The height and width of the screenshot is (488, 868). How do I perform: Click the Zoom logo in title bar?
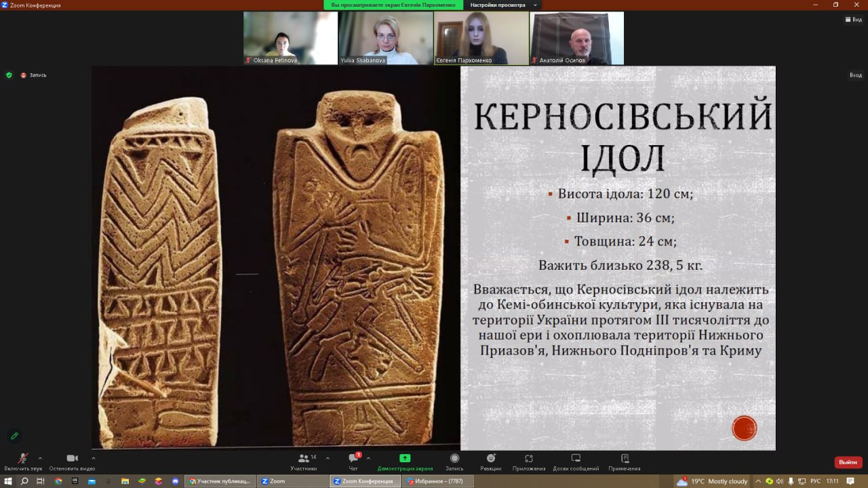(x=5, y=5)
